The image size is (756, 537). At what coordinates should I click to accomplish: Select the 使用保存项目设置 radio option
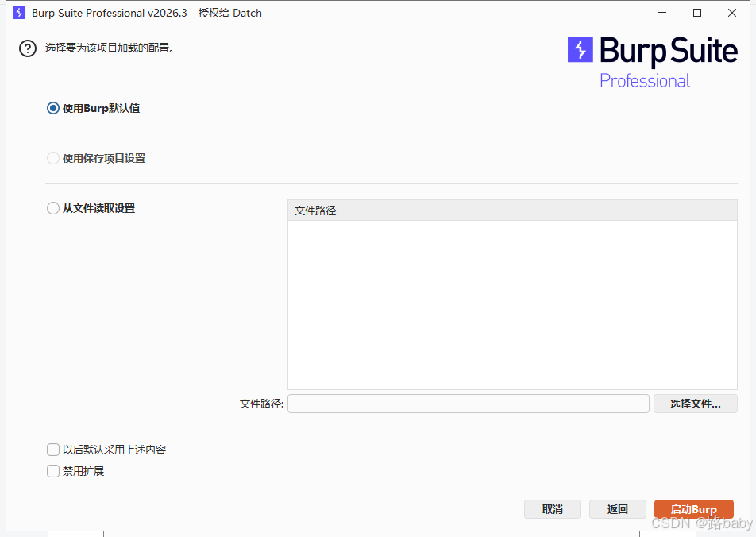point(53,158)
